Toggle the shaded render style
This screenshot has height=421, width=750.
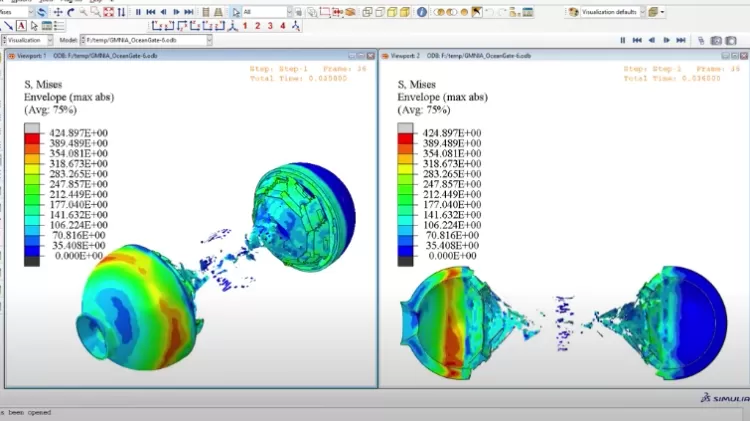(x=405, y=12)
